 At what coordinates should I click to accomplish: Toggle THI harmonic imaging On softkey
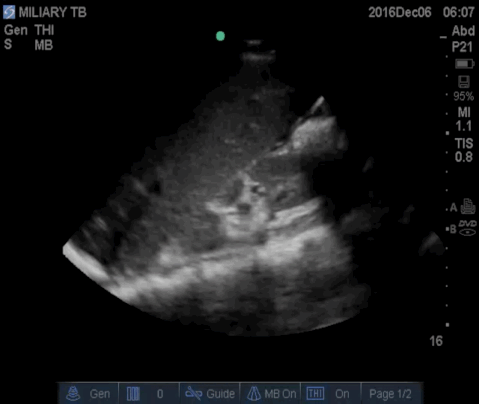pos(331,394)
